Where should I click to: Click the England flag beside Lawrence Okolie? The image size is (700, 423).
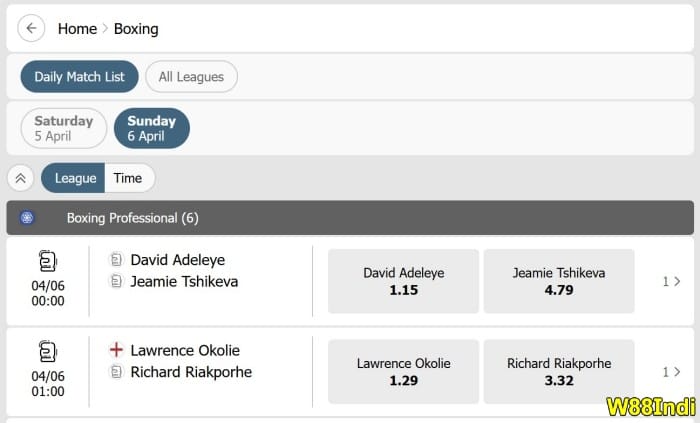pyautogui.click(x=116, y=350)
